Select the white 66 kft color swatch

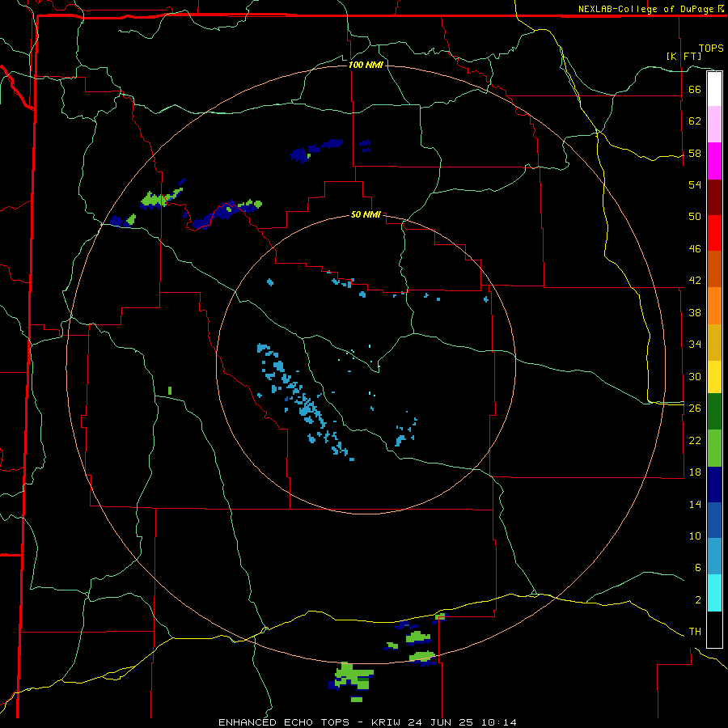point(714,89)
